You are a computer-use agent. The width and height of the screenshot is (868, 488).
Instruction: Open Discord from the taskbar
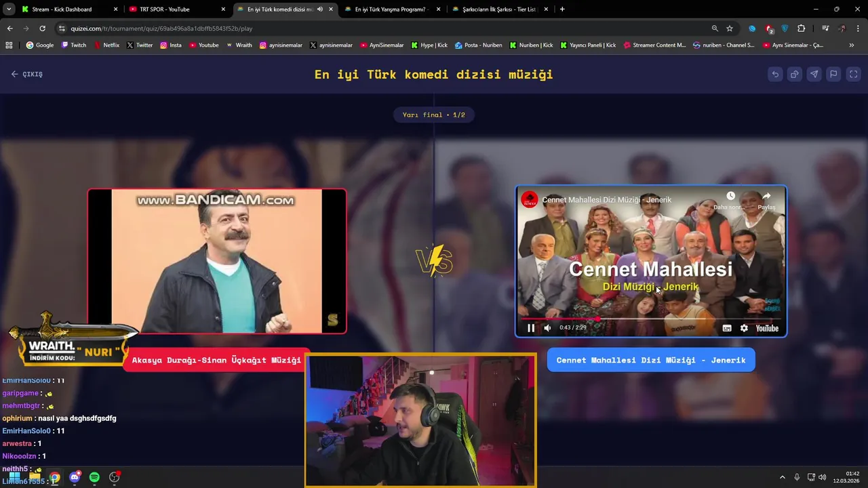click(x=75, y=477)
